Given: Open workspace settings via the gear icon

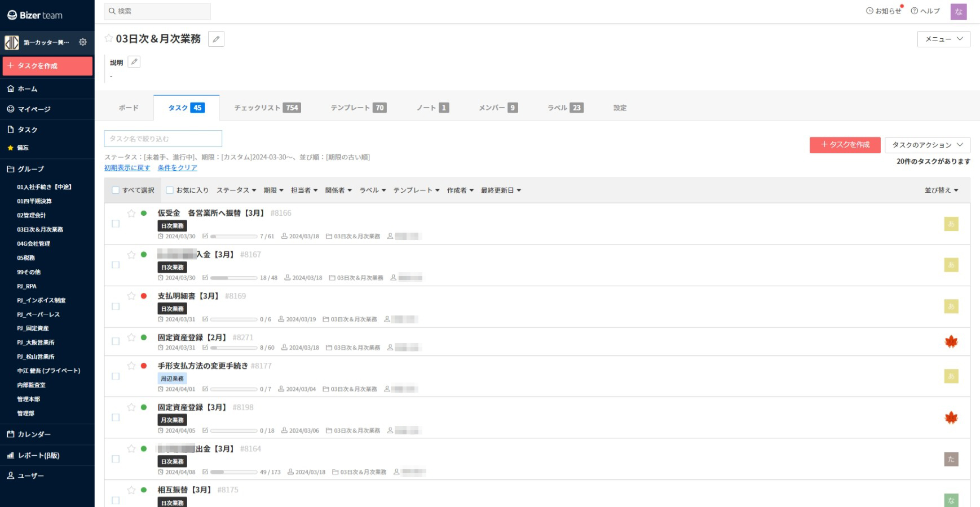Looking at the screenshot, I should (x=83, y=42).
